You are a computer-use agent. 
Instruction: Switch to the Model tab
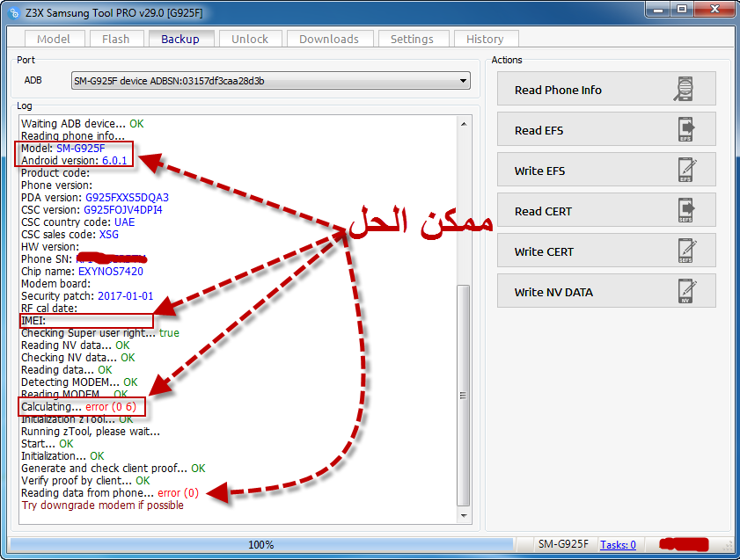point(54,40)
